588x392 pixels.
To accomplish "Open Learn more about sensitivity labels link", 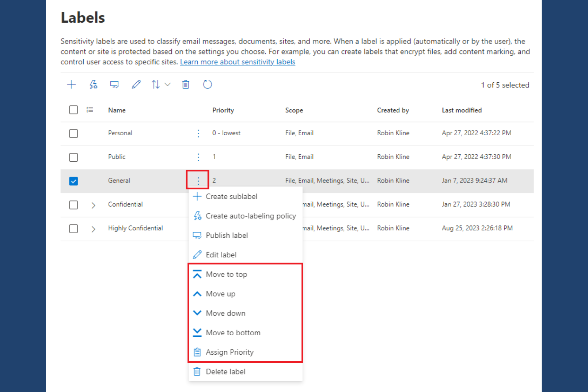I will pos(238,62).
